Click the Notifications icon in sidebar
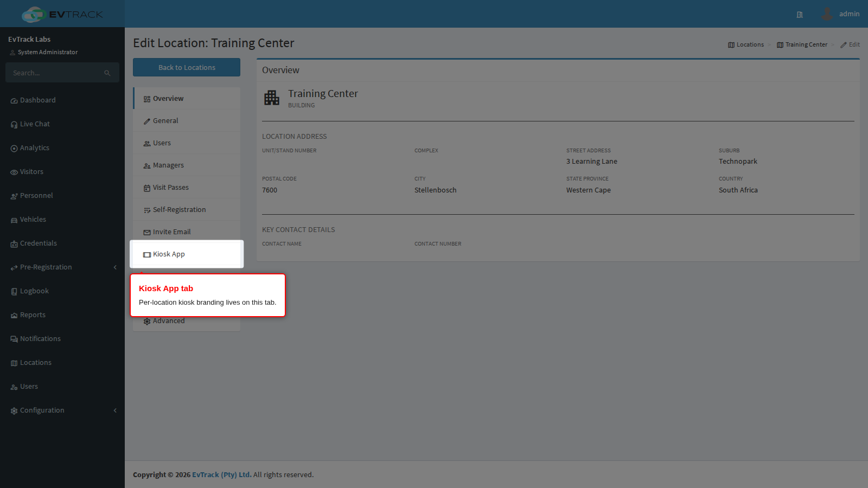Image resolution: width=868 pixels, height=488 pixels. [x=14, y=339]
